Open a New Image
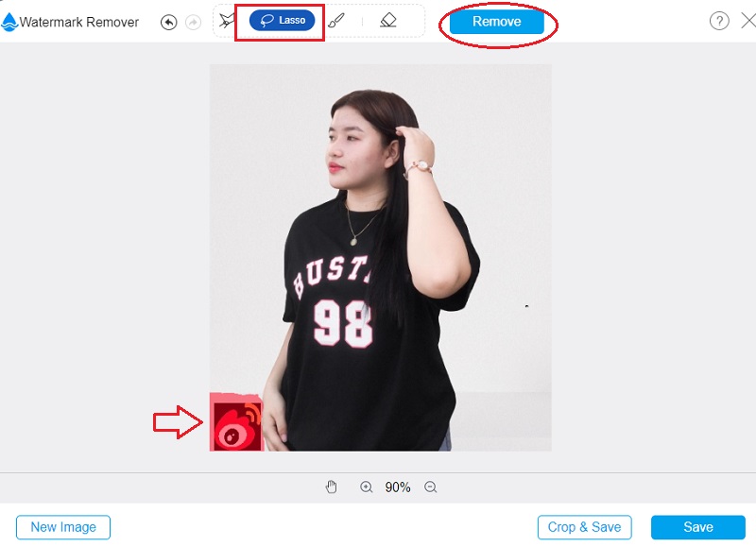Viewport: 756px width, 547px height. click(x=62, y=527)
